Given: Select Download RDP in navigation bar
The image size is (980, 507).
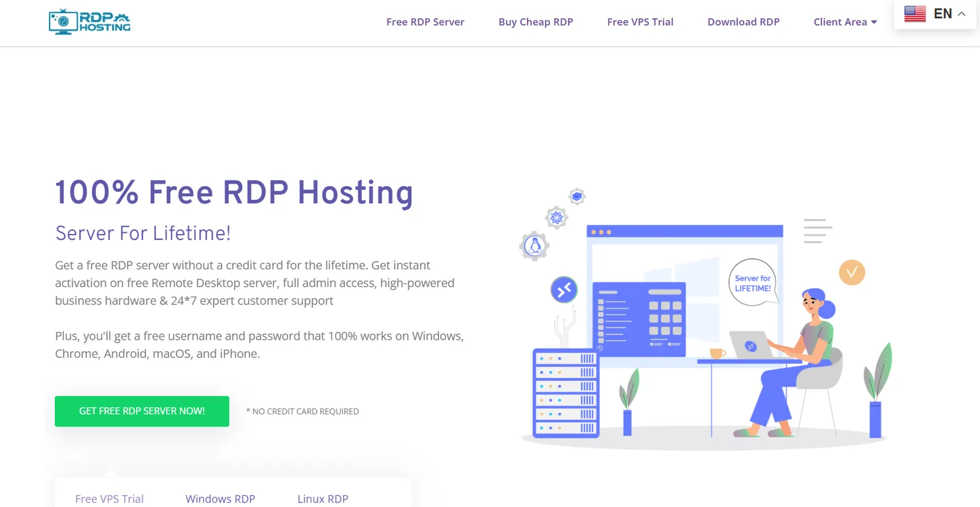Looking at the screenshot, I should 743,22.
